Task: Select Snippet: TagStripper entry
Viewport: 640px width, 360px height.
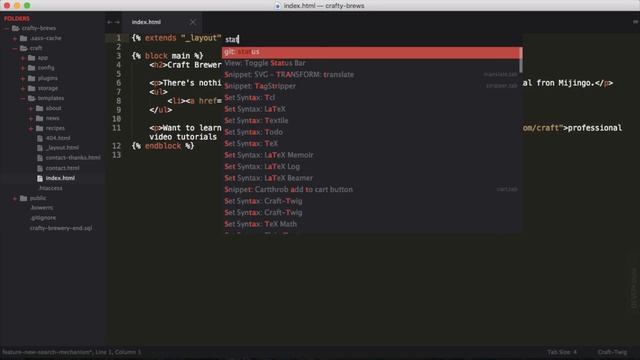Action: click(x=371, y=86)
